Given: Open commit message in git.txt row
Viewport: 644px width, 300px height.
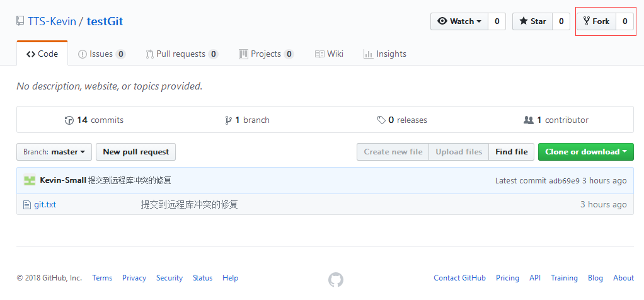Looking at the screenshot, I should pos(189,204).
